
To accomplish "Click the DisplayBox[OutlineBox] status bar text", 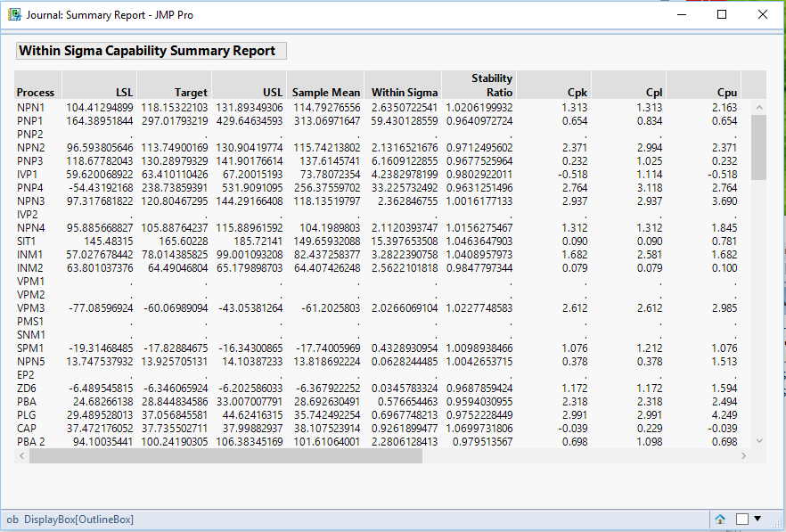I will [78, 520].
